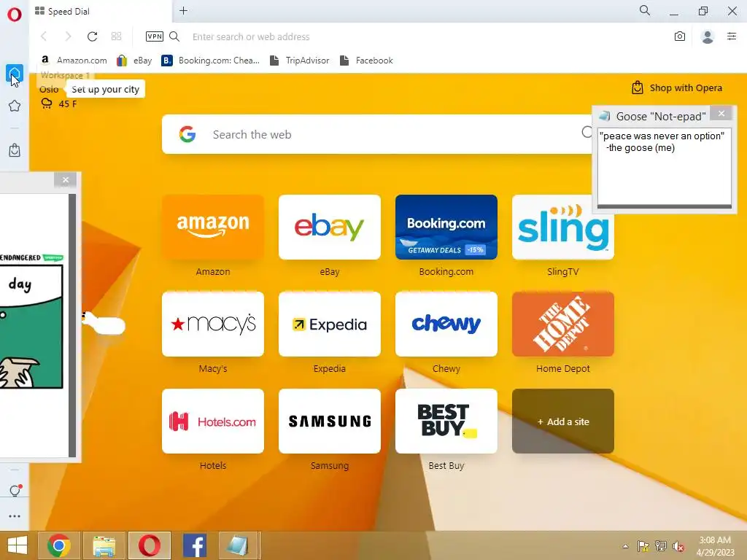This screenshot has width=747, height=560.
Task: Open the lightbulb notifications icon in sidebar
Action: click(x=15, y=491)
